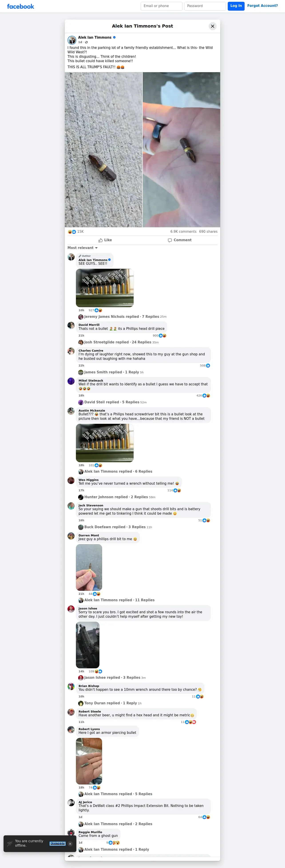The height and width of the screenshot is (868, 285).
Task: Click Alek Ian Timmons's profile avatar in post header
Action: point(72,40)
